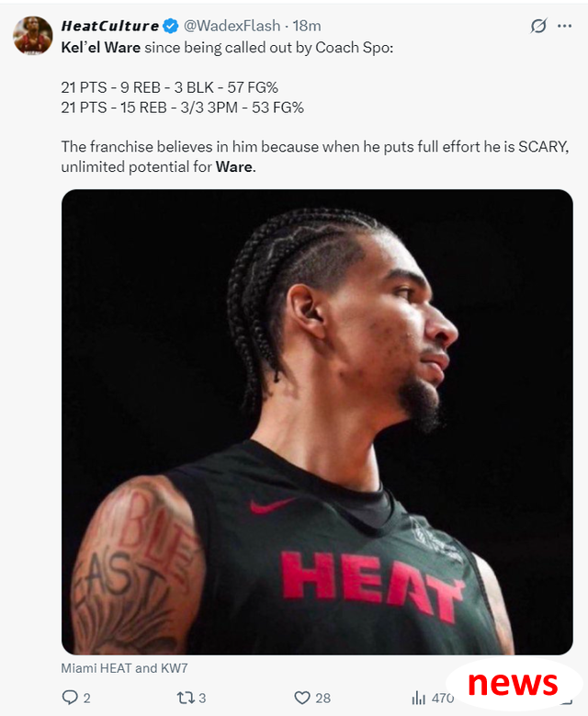
Task: Click the repost arrows icon
Action: tap(186, 698)
